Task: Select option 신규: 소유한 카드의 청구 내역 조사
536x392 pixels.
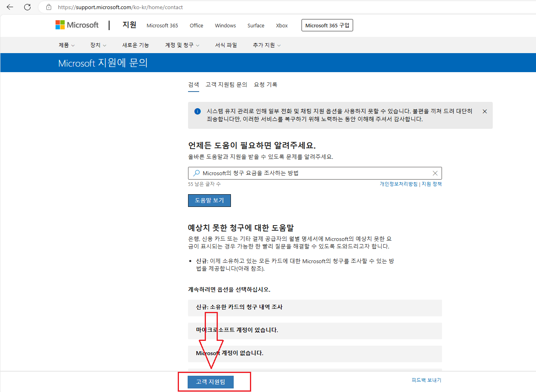Action: pyautogui.click(x=315, y=308)
